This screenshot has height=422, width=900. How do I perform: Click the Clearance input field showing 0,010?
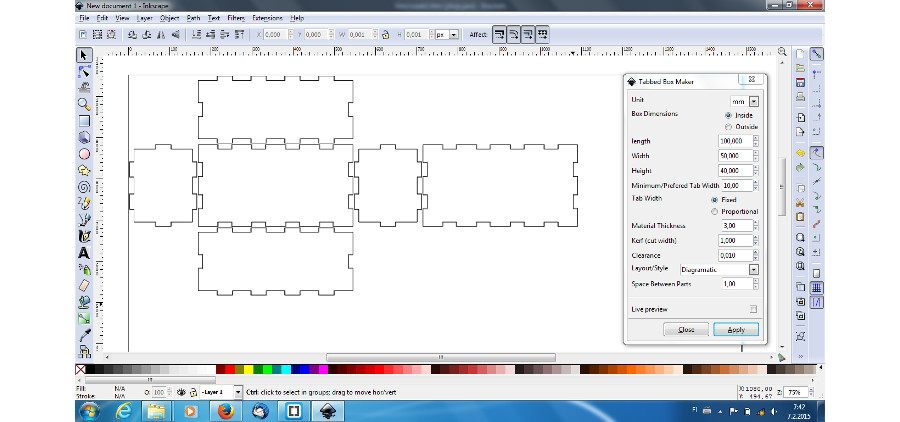click(x=735, y=255)
